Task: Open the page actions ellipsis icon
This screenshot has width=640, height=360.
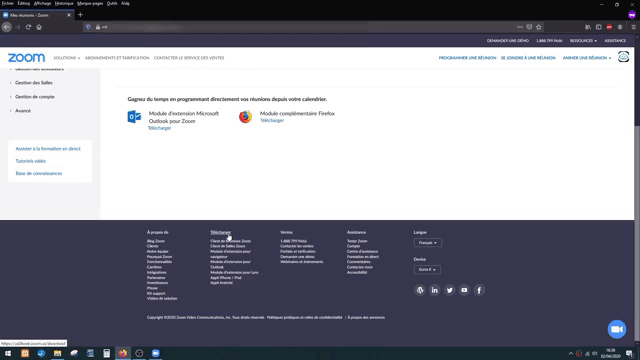Action: (x=520, y=27)
